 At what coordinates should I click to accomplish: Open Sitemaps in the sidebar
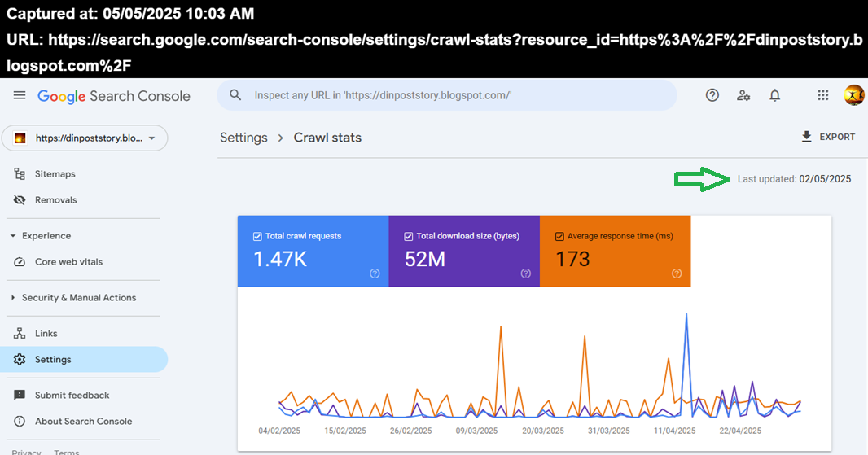click(x=55, y=174)
